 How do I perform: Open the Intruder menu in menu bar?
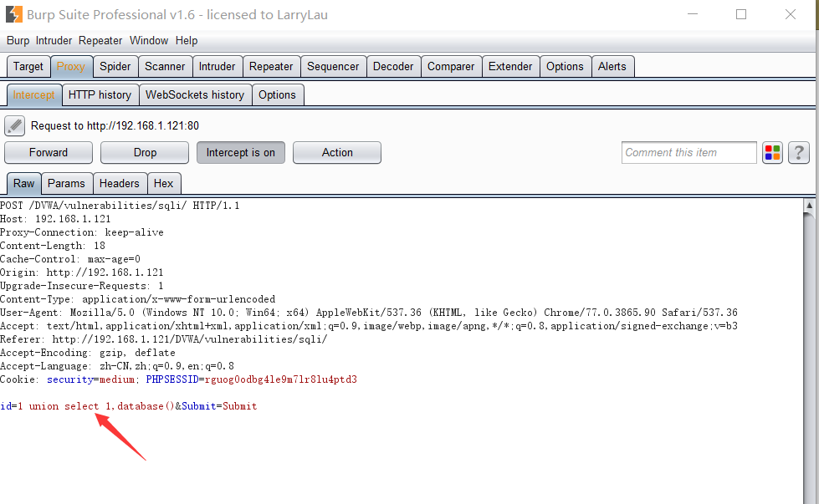(54, 41)
